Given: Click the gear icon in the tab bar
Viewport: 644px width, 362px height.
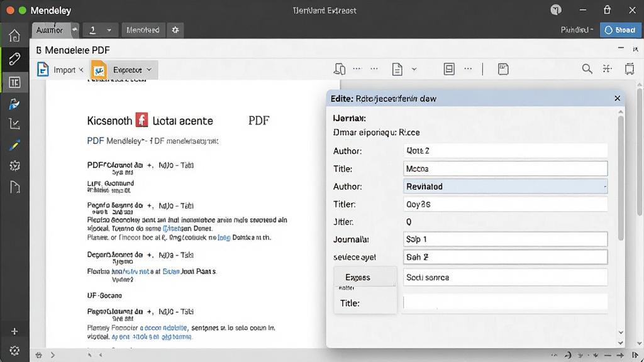Looking at the screenshot, I should click(x=175, y=30).
